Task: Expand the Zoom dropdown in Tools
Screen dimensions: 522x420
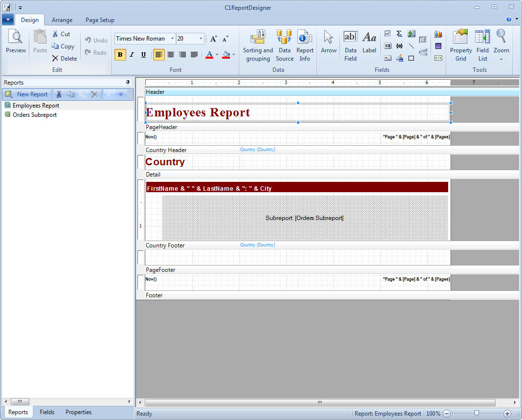Action: pos(501,59)
